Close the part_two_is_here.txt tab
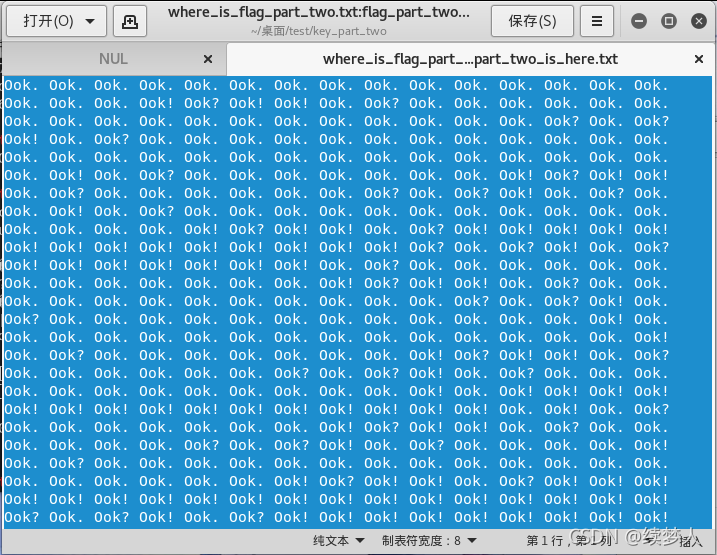This screenshot has width=717, height=555. pos(699,59)
